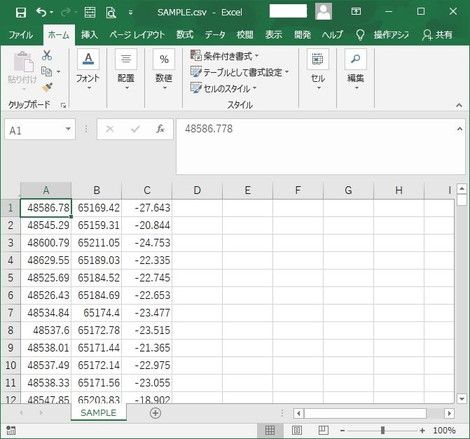470x439 pixels.
Task: Click the vertical scrollbar up arrow
Action: 462,189
